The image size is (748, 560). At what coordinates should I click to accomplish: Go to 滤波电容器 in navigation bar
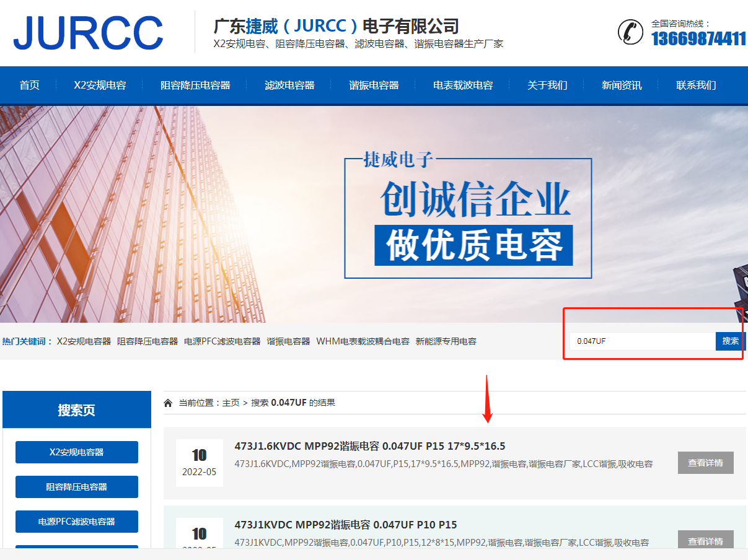289,85
